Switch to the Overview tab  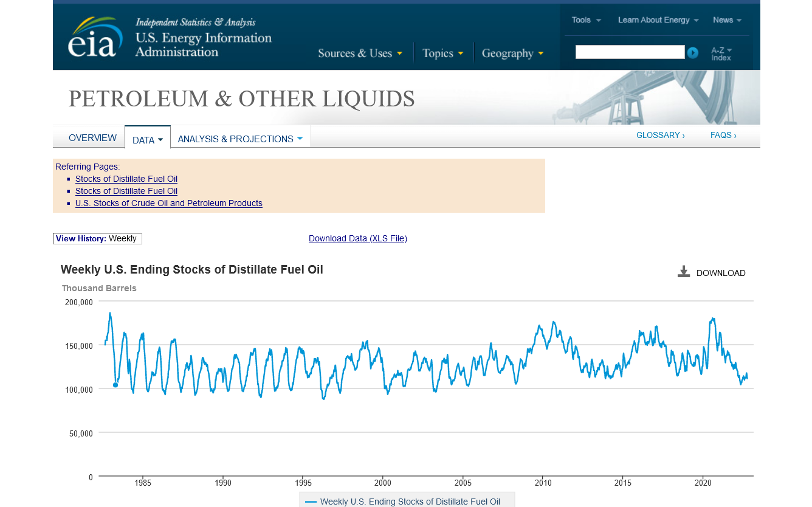click(92, 138)
